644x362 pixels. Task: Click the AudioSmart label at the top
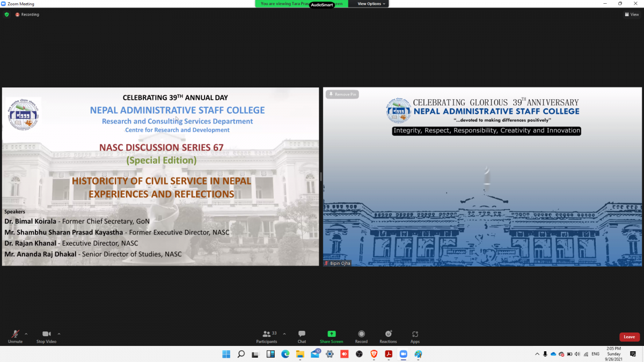[322, 4]
